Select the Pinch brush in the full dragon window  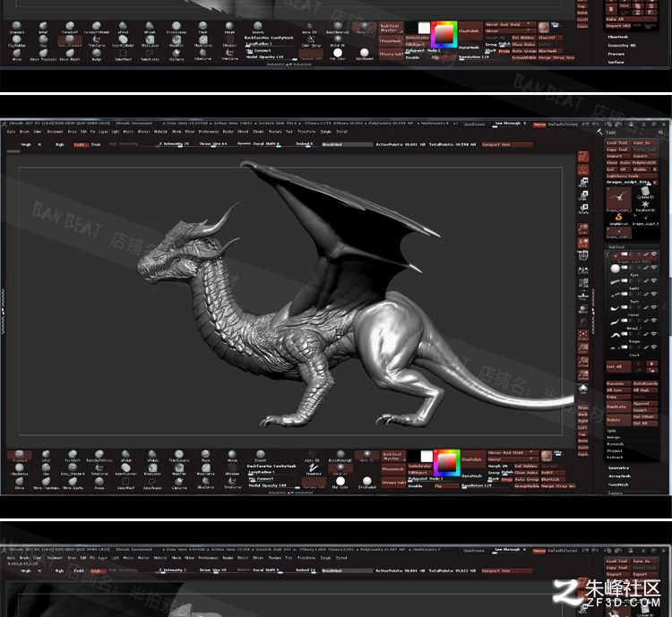(206, 456)
